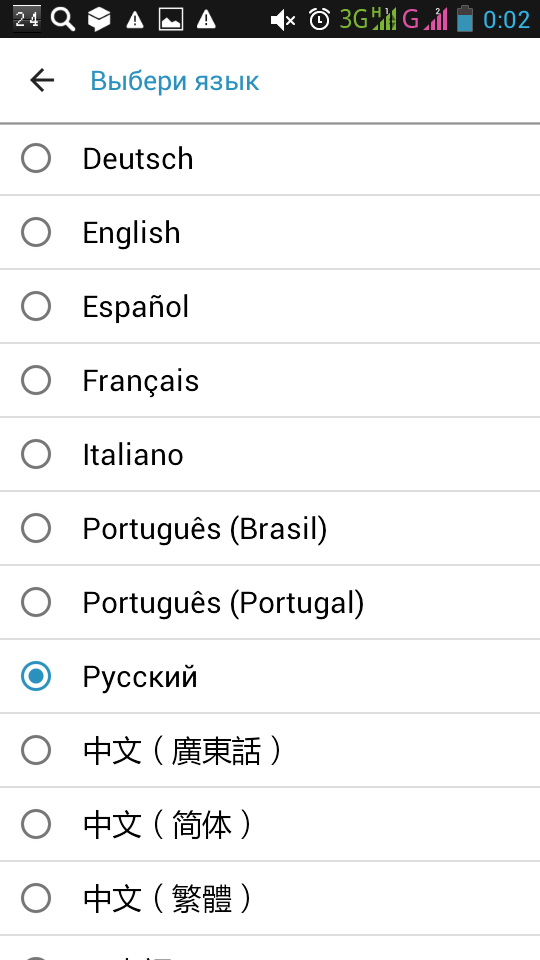Tap the back arrow icon

click(x=42, y=80)
